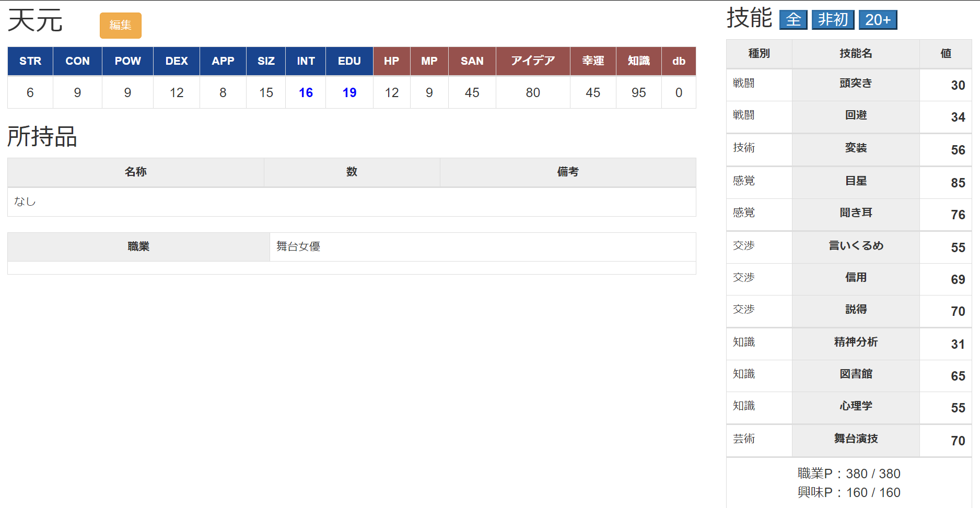Select the 20+ skill filter button
This screenshot has height=508, width=980.
(x=878, y=20)
